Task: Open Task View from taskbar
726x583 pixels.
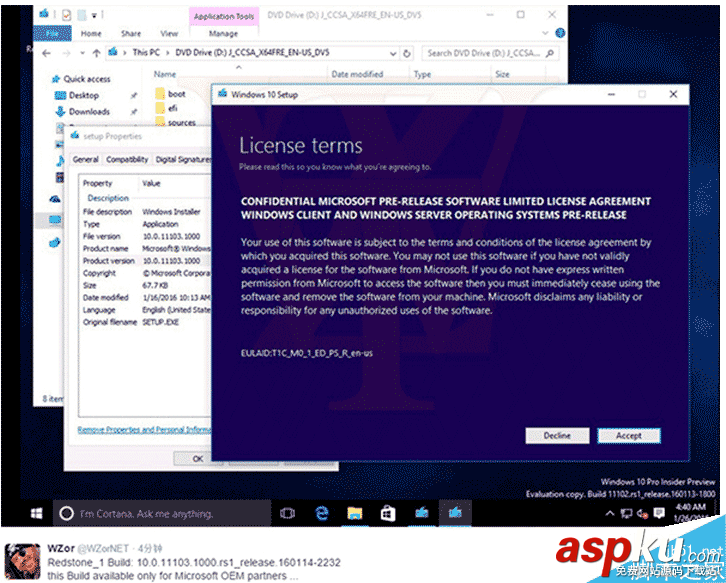Action: click(287, 514)
